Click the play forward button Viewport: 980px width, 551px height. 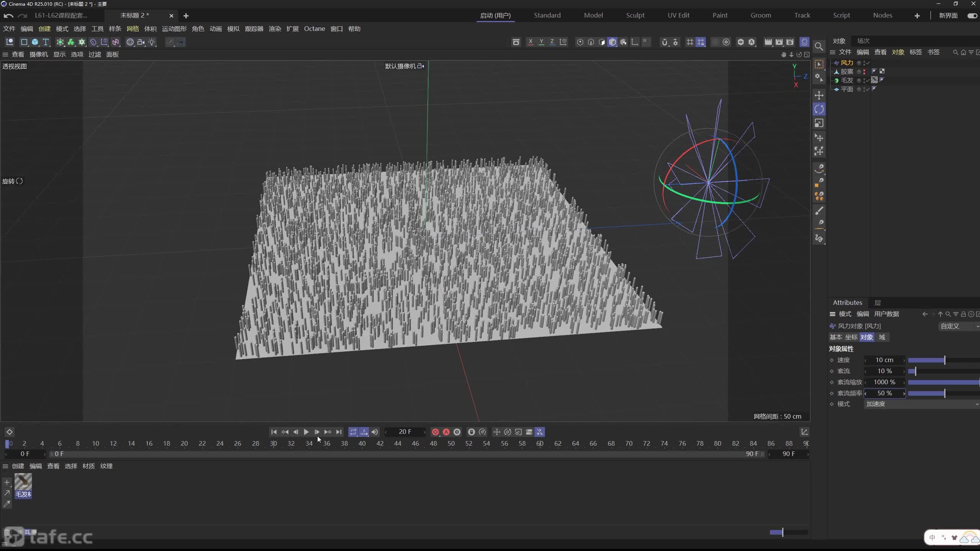coord(306,432)
